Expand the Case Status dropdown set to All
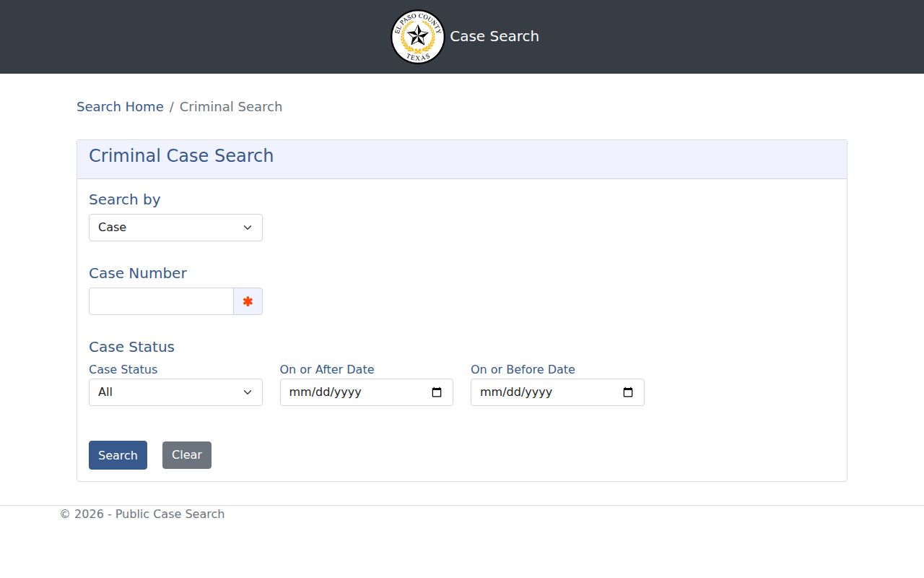Image resolution: width=924 pixels, height=578 pixels. click(175, 392)
